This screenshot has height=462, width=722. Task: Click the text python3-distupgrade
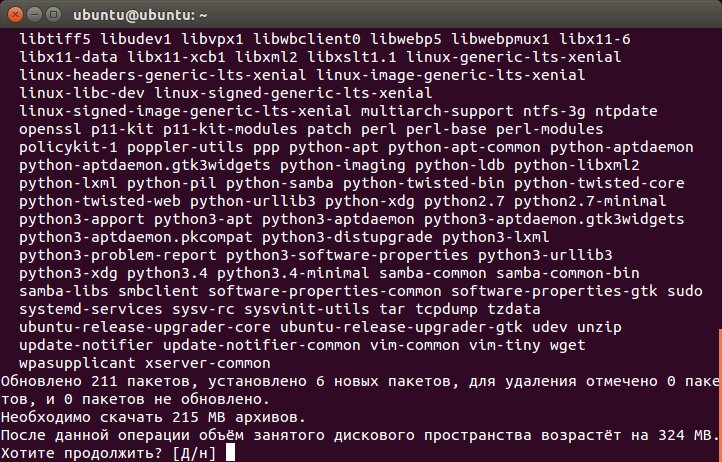(347, 237)
